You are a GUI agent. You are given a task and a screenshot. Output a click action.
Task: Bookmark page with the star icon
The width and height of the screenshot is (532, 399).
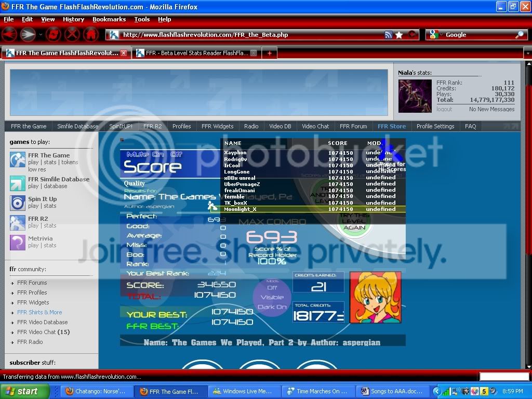click(399, 35)
